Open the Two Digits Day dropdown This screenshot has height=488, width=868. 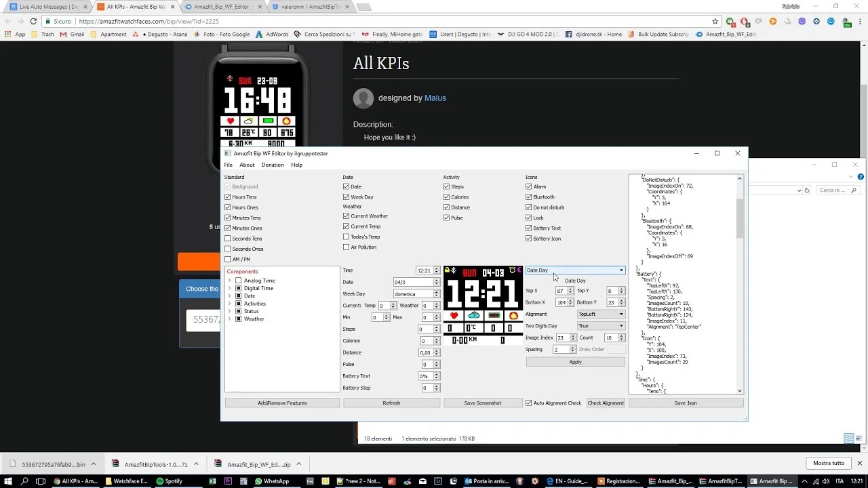click(601, 326)
